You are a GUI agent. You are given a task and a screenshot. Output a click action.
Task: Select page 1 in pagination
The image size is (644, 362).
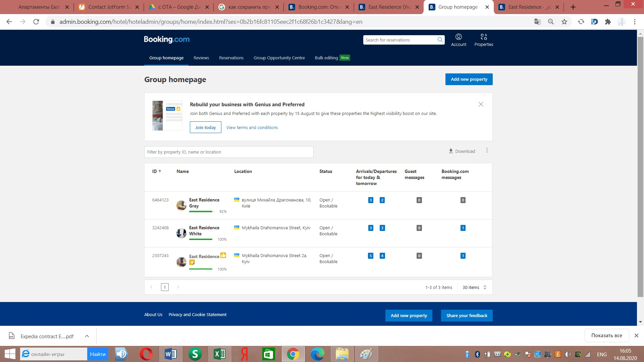pyautogui.click(x=165, y=287)
